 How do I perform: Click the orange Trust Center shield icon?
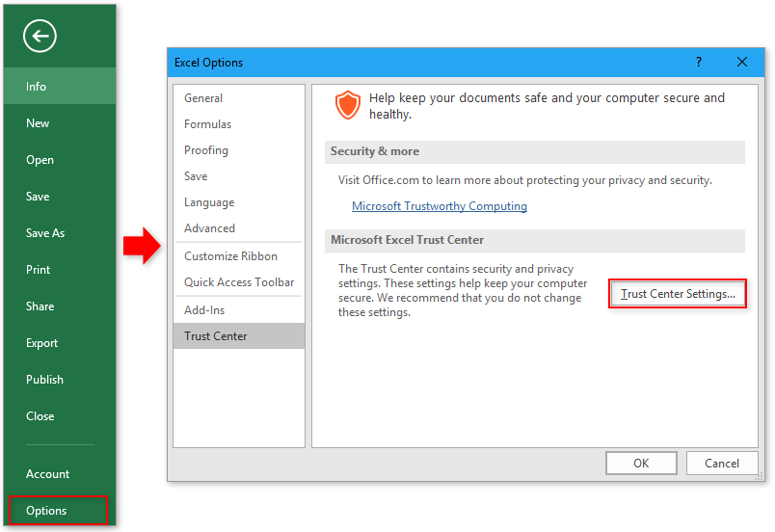click(347, 105)
